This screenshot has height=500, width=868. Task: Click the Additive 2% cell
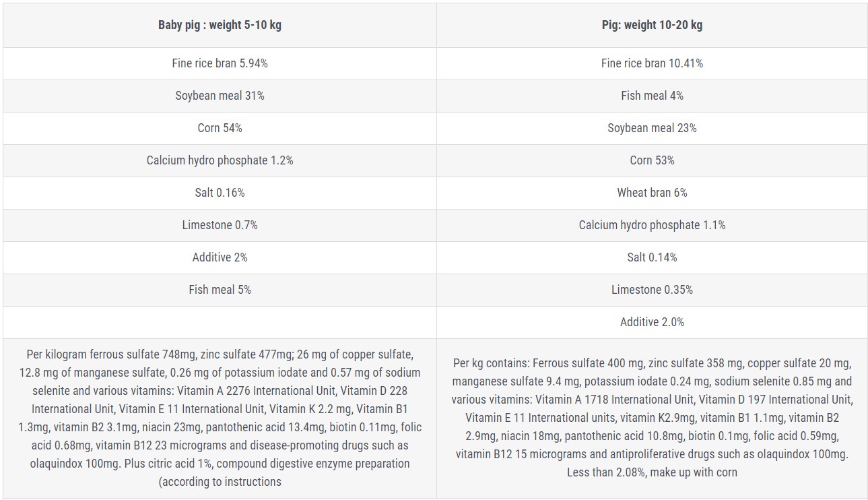tap(220, 257)
